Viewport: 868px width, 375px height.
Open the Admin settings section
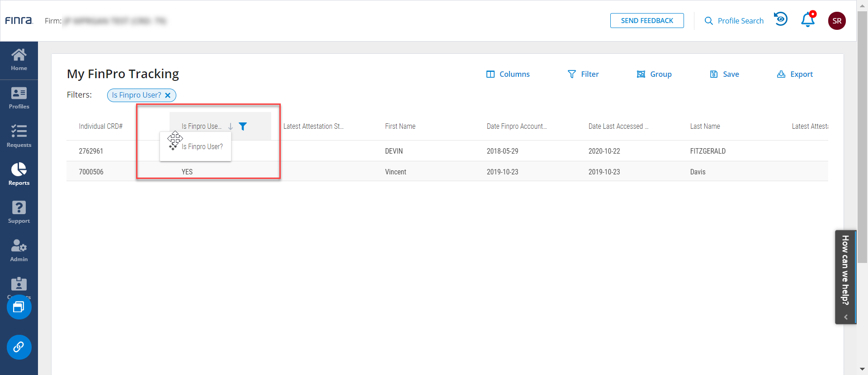[x=19, y=251]
